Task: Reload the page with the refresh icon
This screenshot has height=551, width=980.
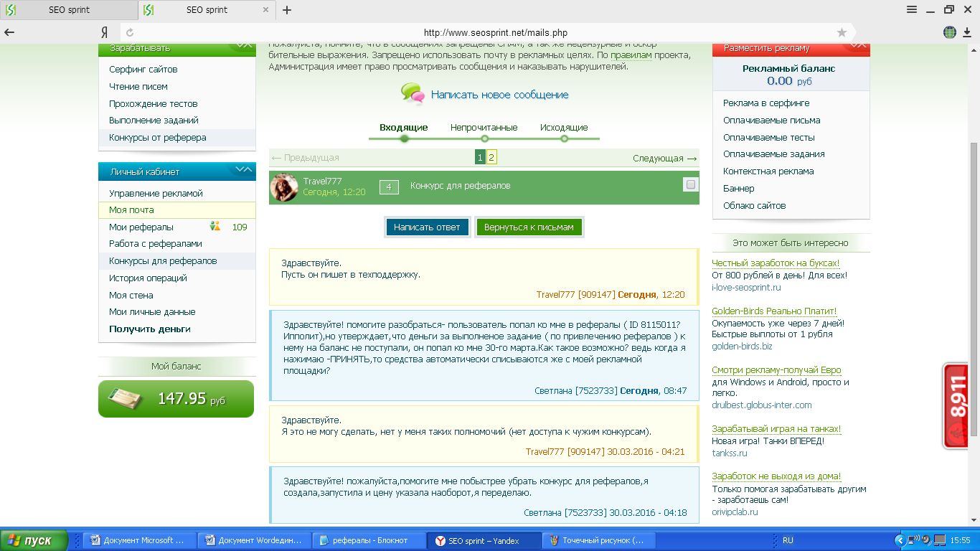Action: [x=130, y=32]
